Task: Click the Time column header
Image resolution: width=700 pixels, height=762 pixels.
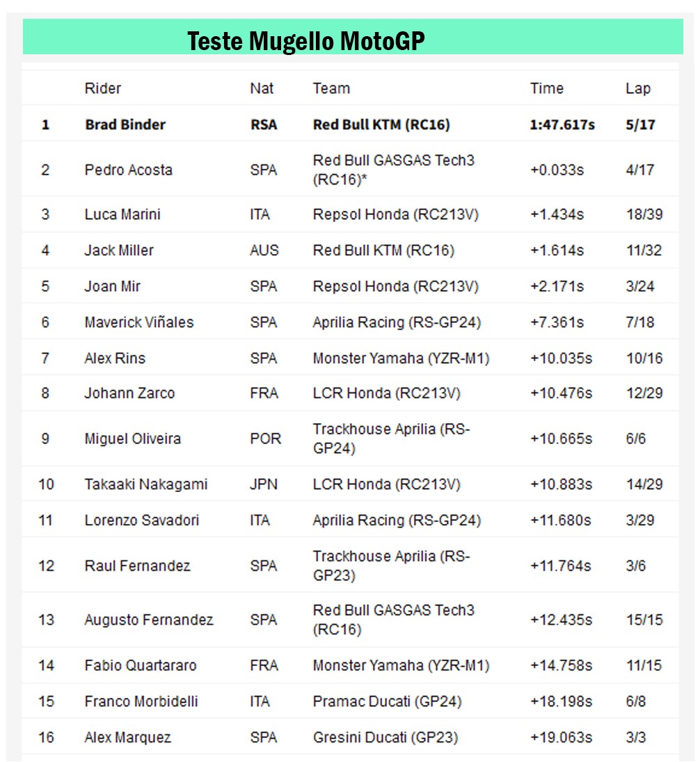Action: tap(547, 88)
